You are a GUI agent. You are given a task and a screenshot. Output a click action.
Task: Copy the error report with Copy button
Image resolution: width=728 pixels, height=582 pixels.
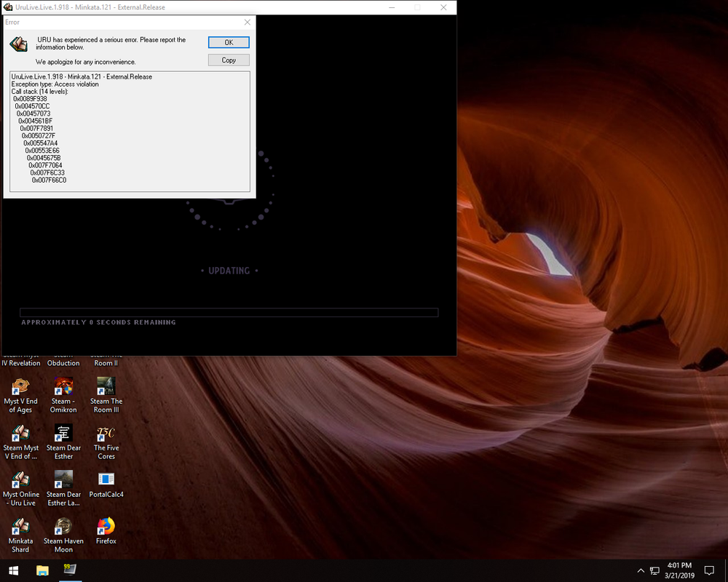click(x=229, y=60)
